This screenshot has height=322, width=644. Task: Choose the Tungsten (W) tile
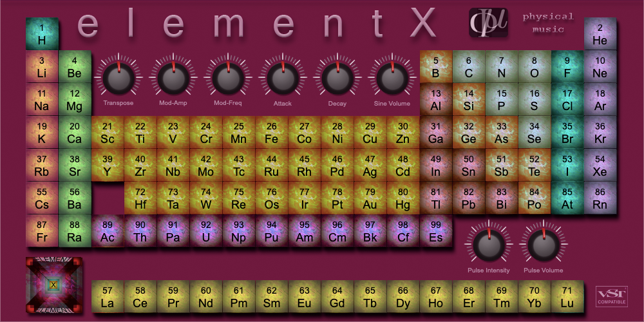coord(206,198)
